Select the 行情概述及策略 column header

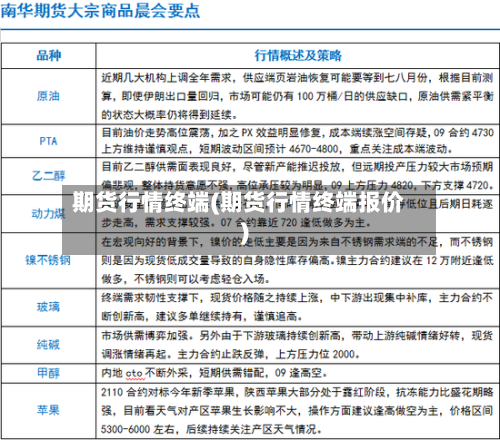pyautogui.click(x=298, y=55)
